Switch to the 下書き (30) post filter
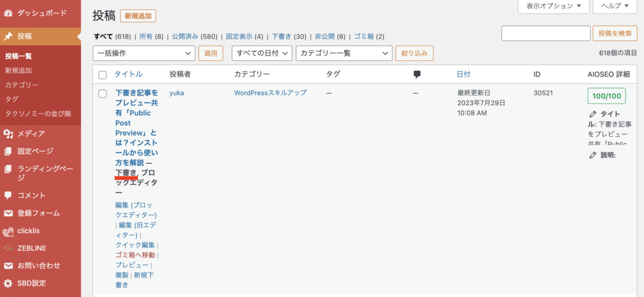644x297 pixels. tap(281, 36)
